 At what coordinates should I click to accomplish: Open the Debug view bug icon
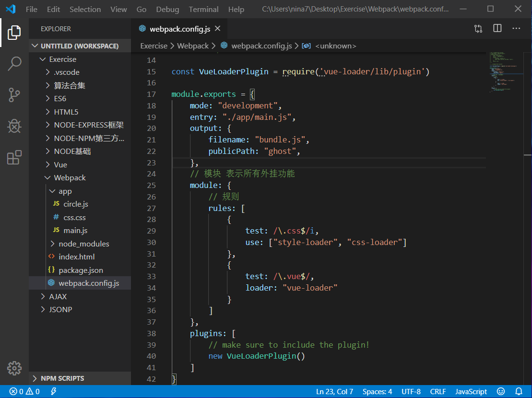click(14, 126)
